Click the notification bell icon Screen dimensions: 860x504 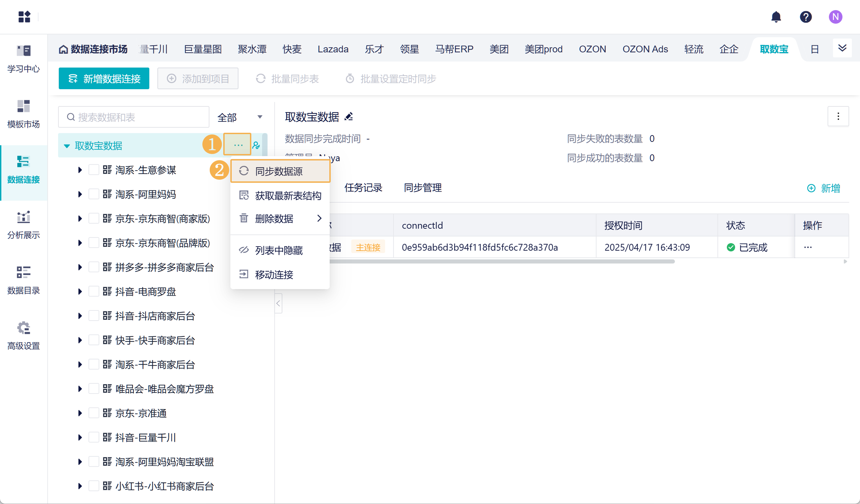(x=776, y=17)
